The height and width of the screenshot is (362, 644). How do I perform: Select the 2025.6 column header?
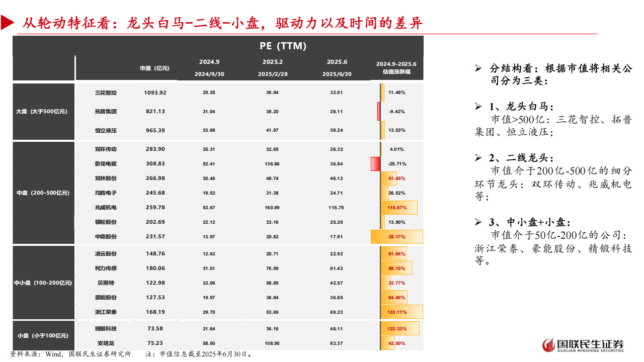[x=337, y=62]
